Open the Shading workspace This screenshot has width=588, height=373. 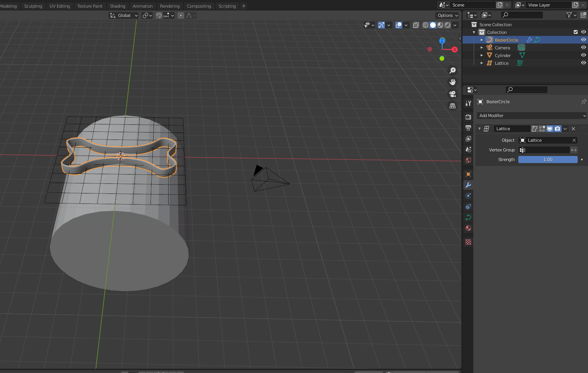click(117, 6)
